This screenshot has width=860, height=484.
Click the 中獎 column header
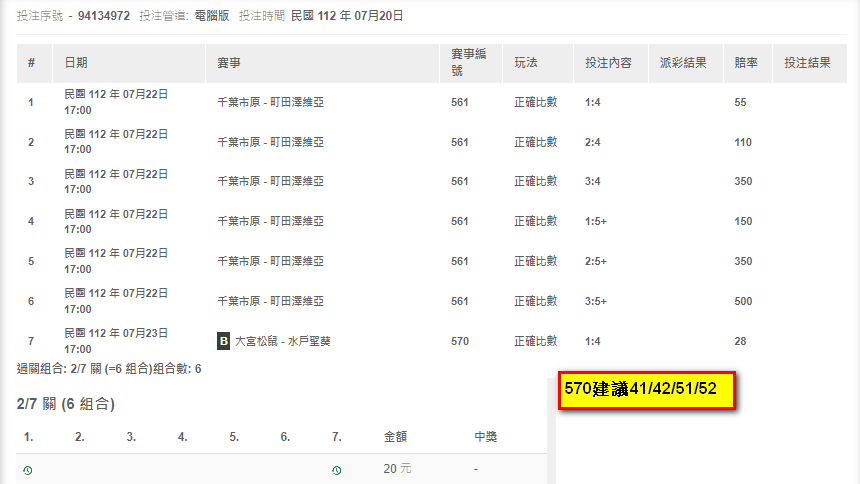tap(485, 437)
